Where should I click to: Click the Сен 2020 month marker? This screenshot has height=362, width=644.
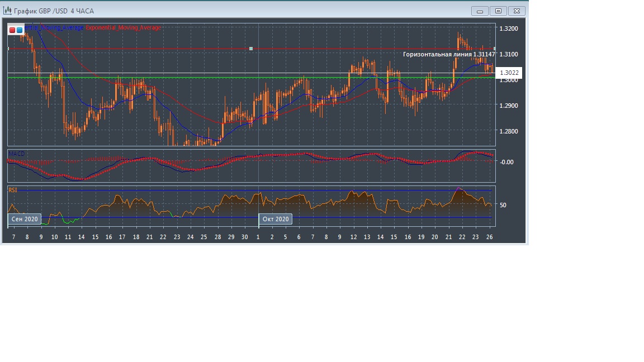pos(25,219)
